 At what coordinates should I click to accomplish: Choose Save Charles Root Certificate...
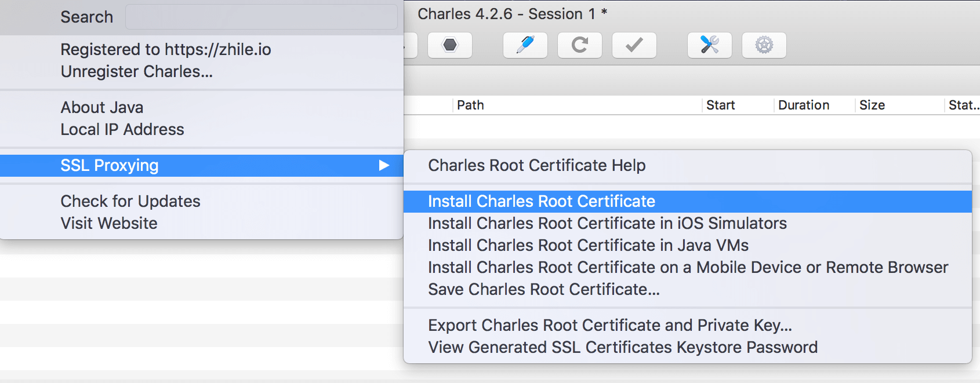pos(688,290)
